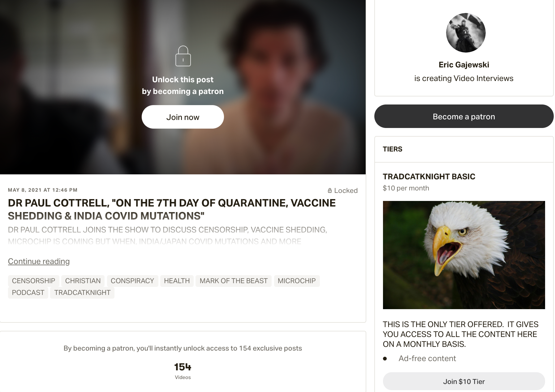555x392 pixels.
Task: Click the HEALTH tag
Action: click(177, 281)
